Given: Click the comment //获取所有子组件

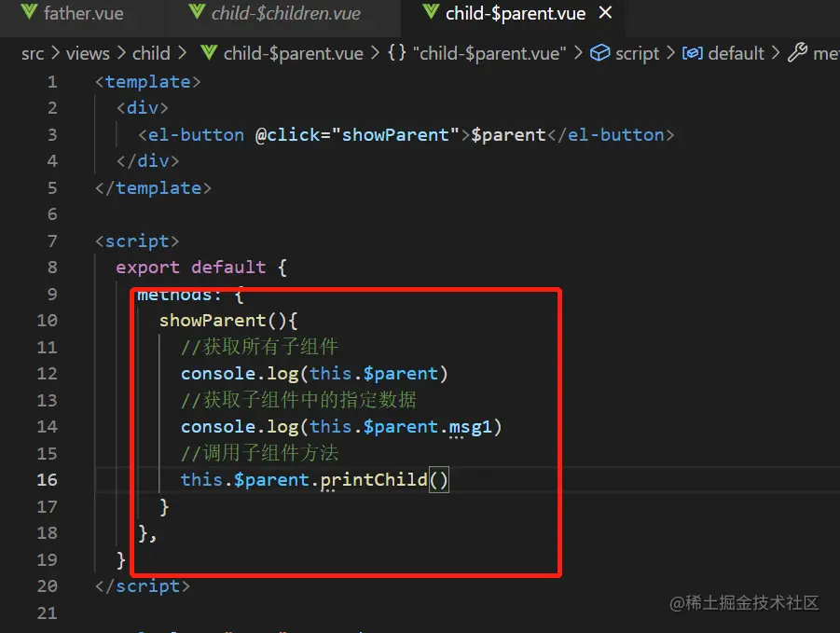Looking at the screenshot, I should (259, 347).
